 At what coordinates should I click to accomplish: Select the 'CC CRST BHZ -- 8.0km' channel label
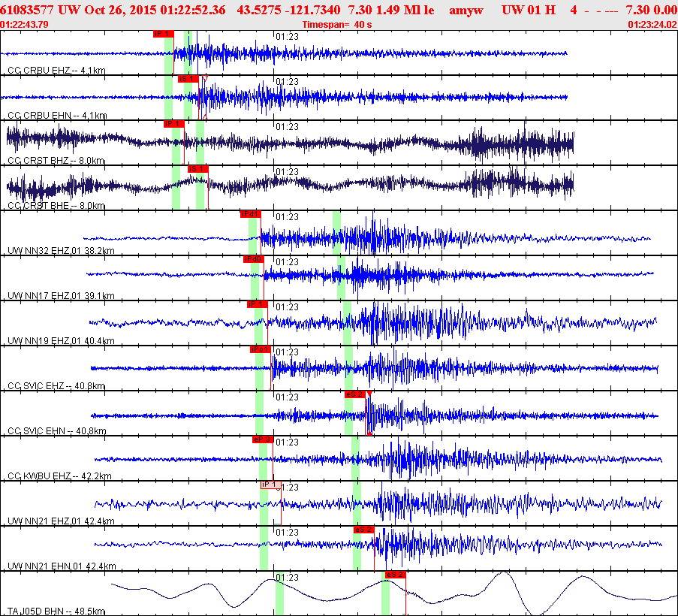pyautogui.click(x=56, y=161)
